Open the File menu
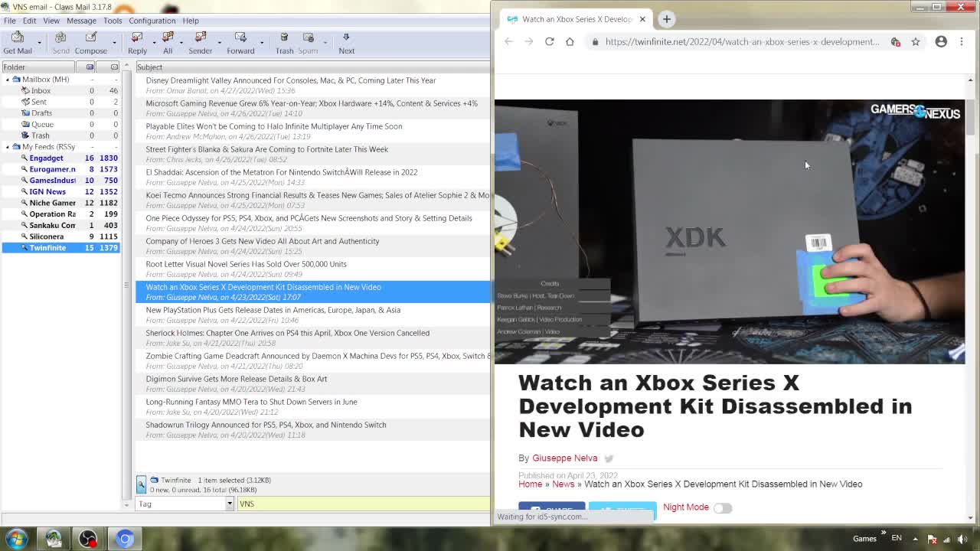 coord(10,21)
